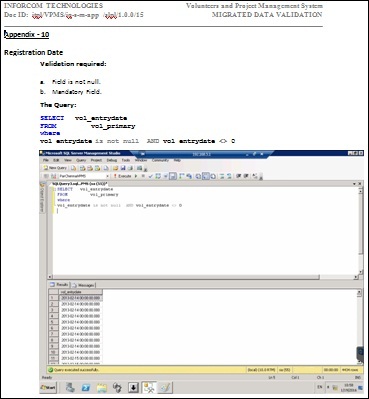
Task: Open Server Manager from taskbar
Action: pyautogui.click(x=70, y=387)
